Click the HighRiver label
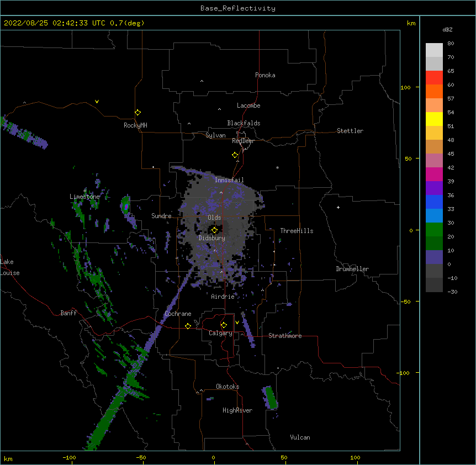476x465 pixels. (x=237, y=410)
